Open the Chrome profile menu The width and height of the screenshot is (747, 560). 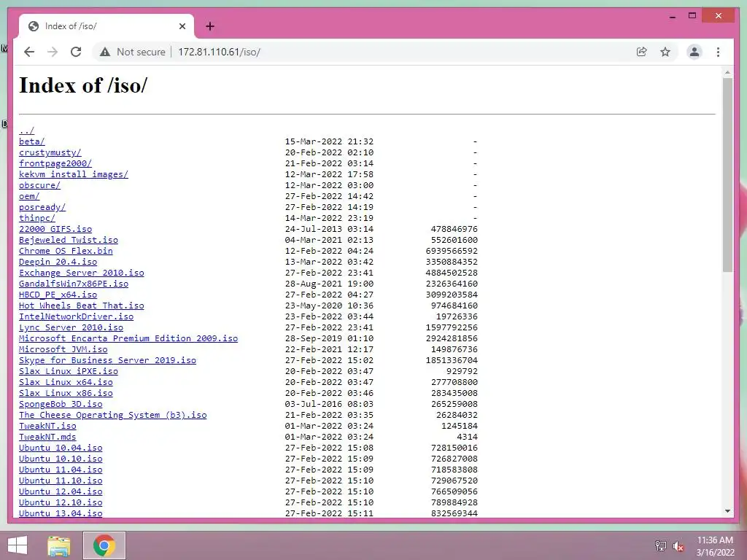(x=694, y=52)
